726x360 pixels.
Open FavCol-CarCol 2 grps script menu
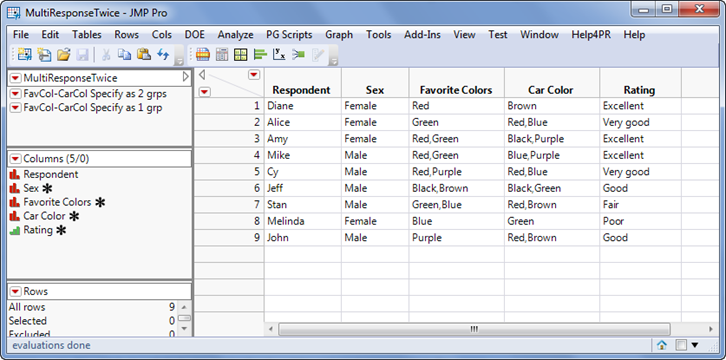point(16,94)
